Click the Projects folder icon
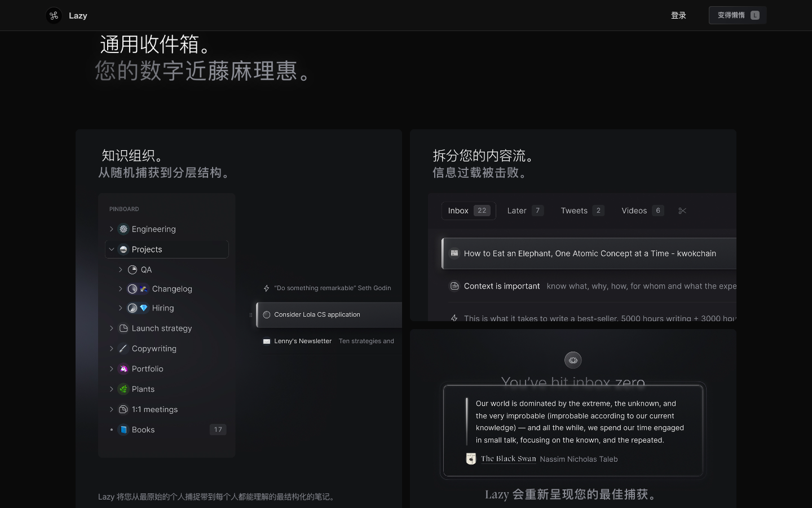Image resolution: width=812 pixels, height=508 pixels. 123,249
